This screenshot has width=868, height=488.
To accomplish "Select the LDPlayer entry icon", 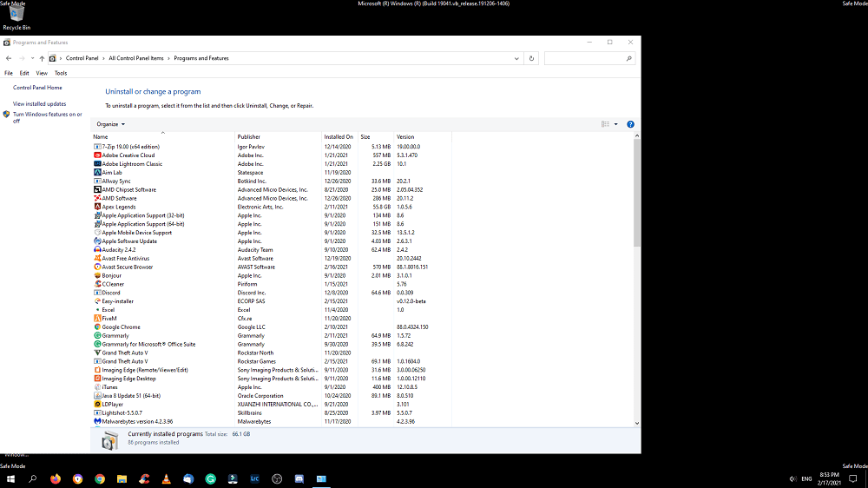I will pyautogui.click(x=97, y=405).
